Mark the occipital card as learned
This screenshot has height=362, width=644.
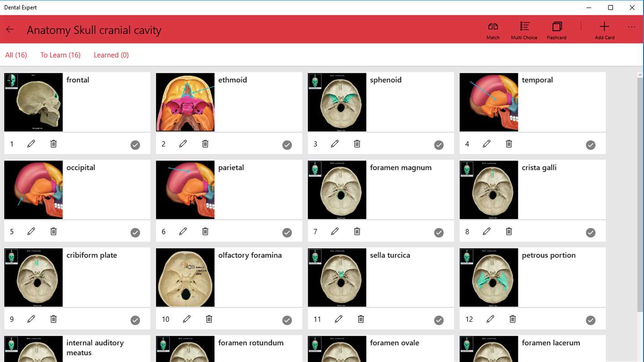pos(135,232)
